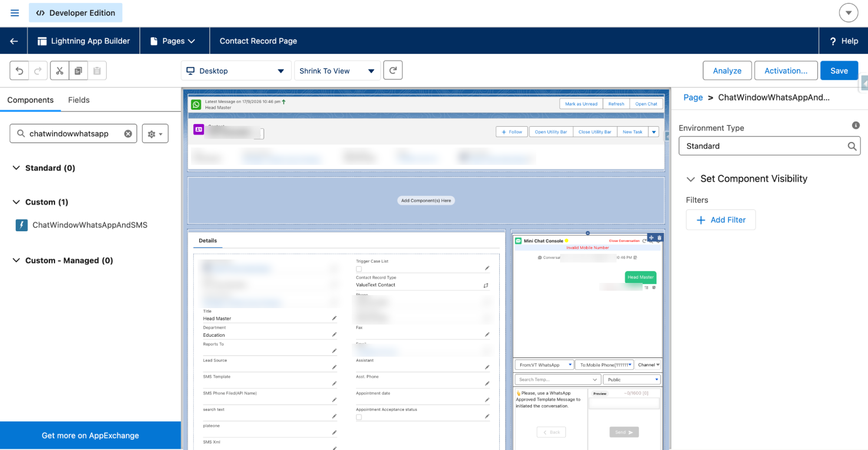Collapse the Standard (0) section
This screenshot has height=450, width=868.
point(17,168)
